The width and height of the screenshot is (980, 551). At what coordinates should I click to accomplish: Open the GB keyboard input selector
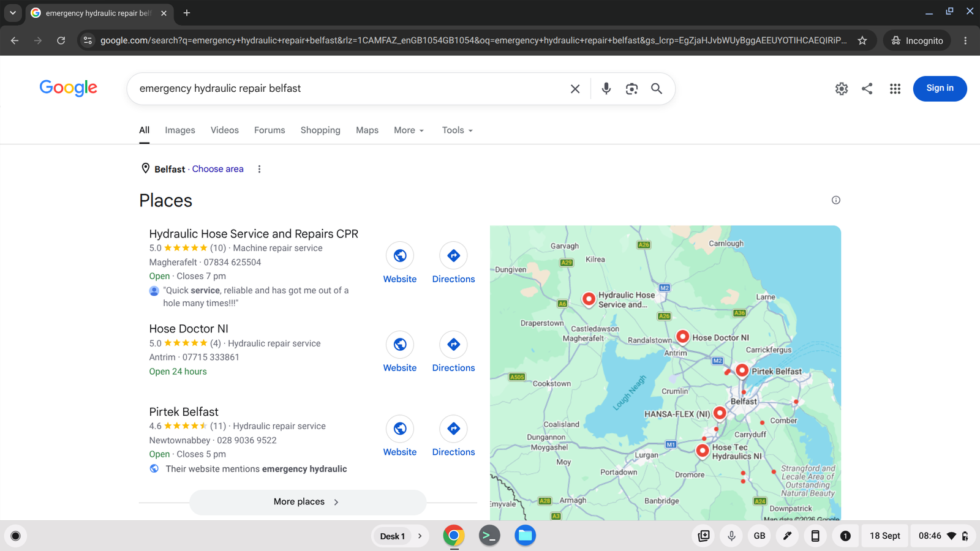tap(759, 536)
